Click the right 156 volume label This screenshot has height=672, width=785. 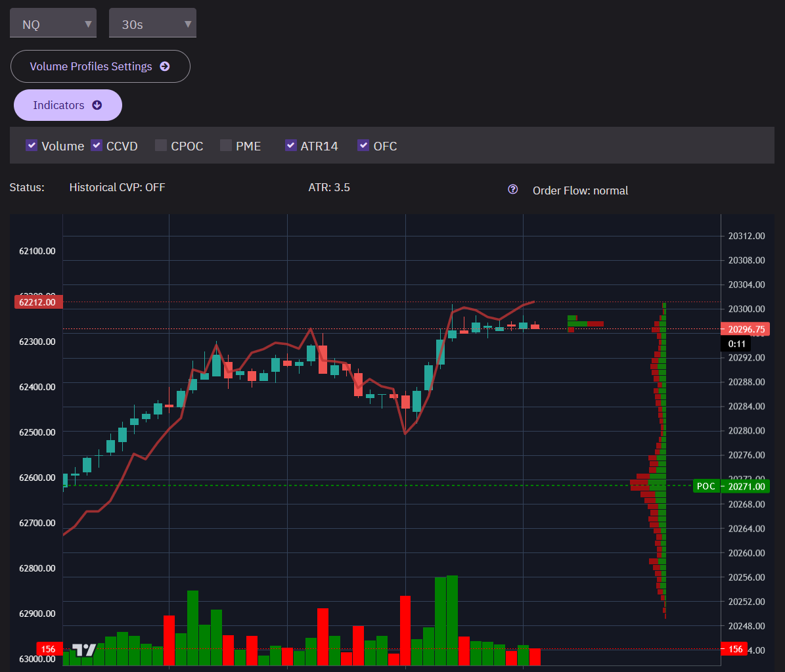734,649
